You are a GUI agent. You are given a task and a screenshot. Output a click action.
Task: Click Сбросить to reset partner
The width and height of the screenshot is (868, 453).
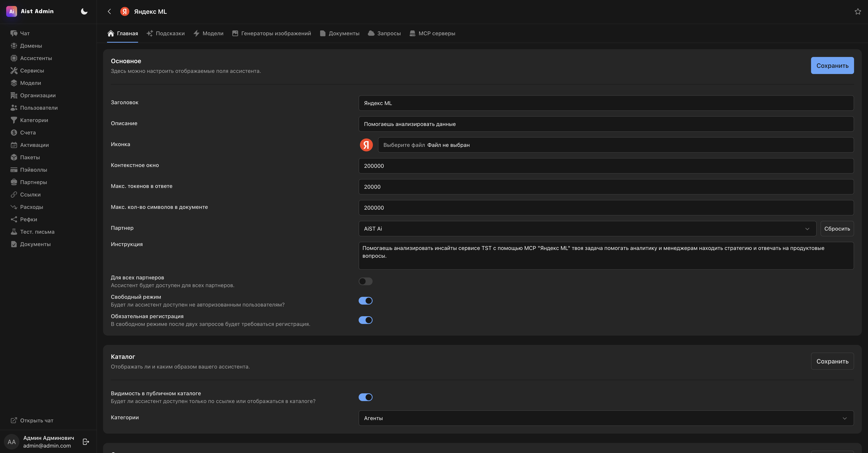[837, 229]
